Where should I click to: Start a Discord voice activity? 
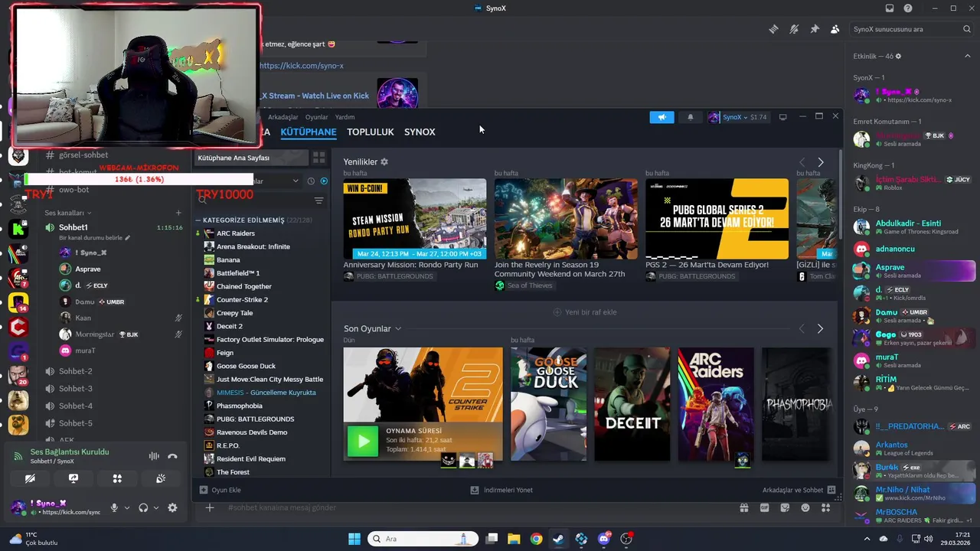coord(117,478)
